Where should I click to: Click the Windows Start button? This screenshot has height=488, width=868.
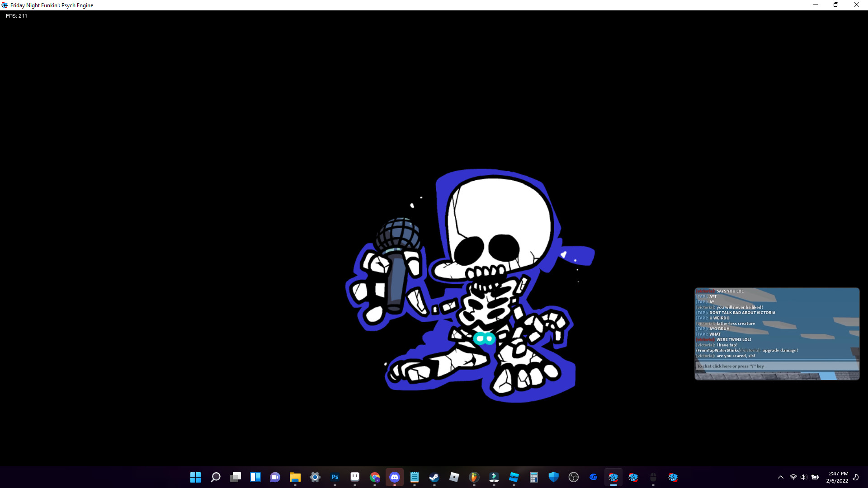coord(195,477)
